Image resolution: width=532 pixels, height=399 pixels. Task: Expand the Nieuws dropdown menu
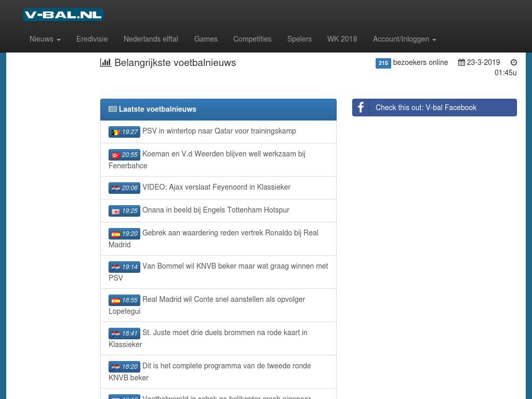click(x=45, y=39)
